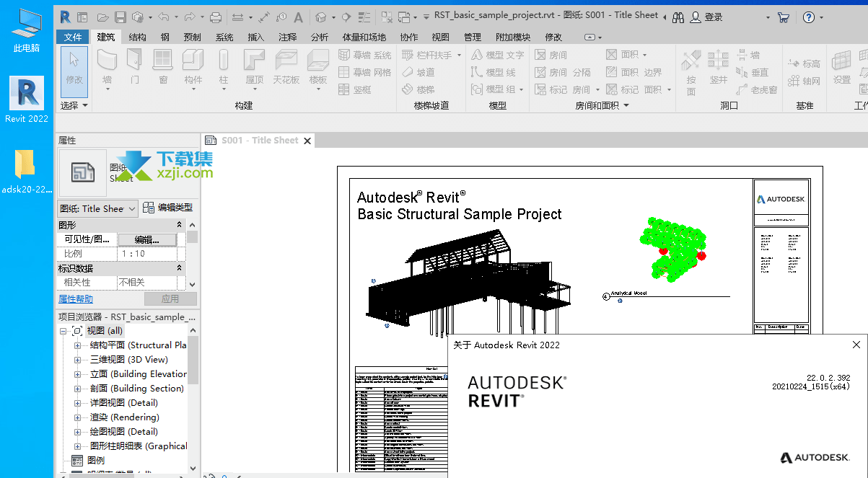Viewport: 868px width, 478px height.
Task: Click the 编辑类型 (Edit Type) button
Action: click(x=168, y=208)
